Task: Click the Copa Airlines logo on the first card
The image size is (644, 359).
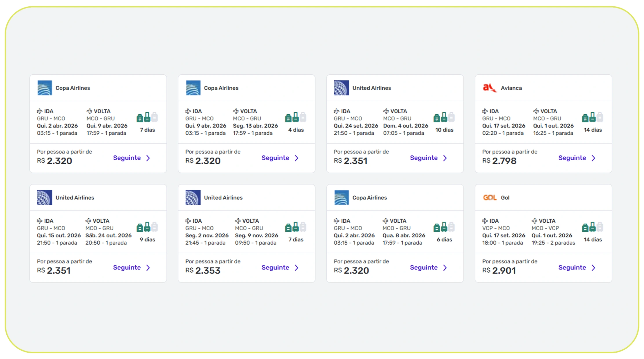Action: (x=45, y=88)
